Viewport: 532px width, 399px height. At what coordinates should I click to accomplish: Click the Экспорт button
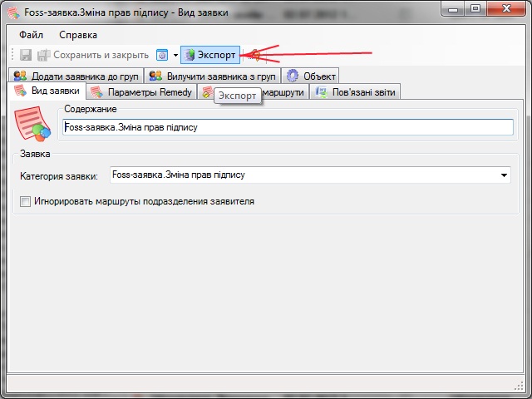(x=210, y=55)
